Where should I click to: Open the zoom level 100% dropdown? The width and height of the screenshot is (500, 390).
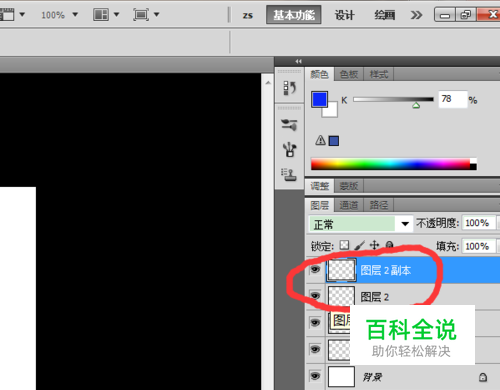tap(75, 15)
